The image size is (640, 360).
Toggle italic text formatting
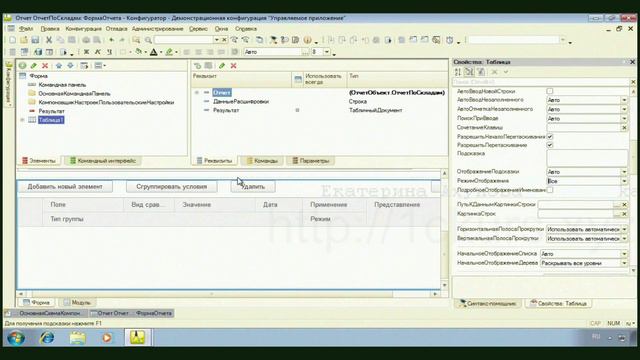(98, 52)
